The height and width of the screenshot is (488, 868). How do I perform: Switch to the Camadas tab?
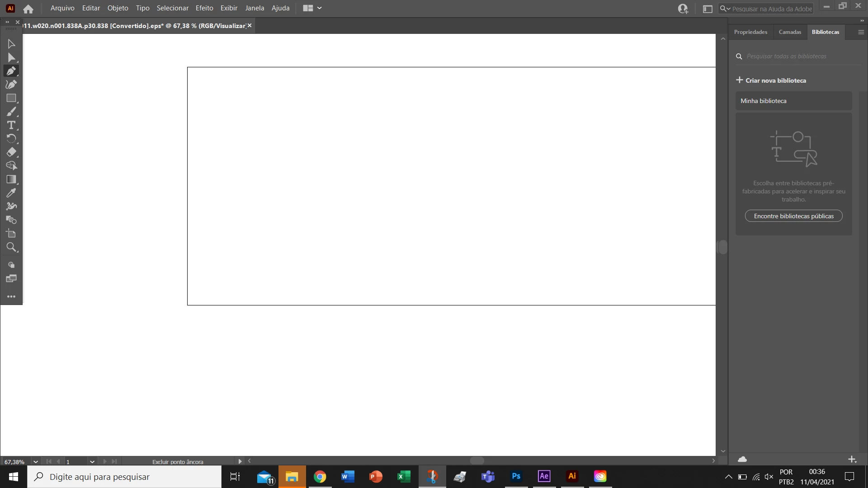click(790, 32)
